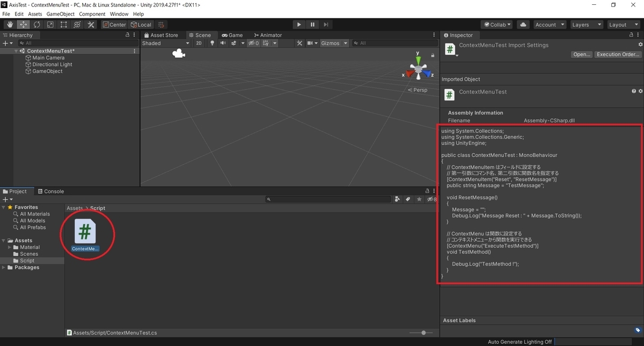
Task: Click the Pause button
Action: (312, 24)
